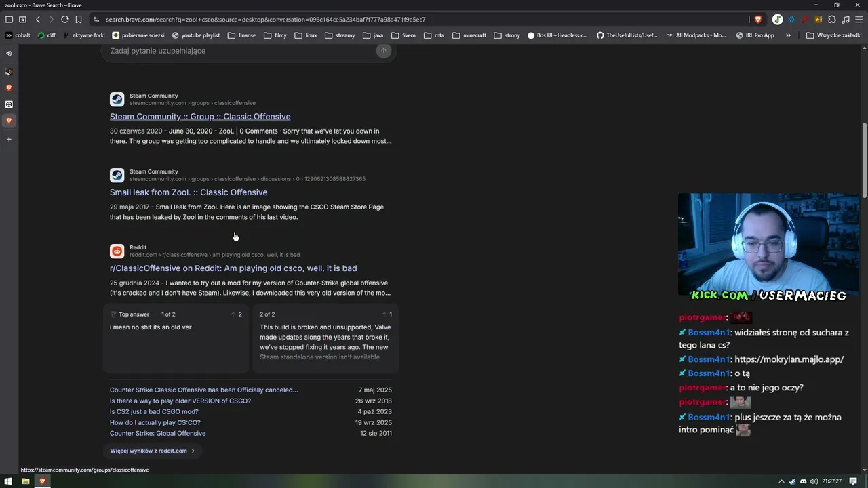Submit the follow-up question with the arrow button
This screenshot has width=868, height=488.
click(x=383, y=51)
